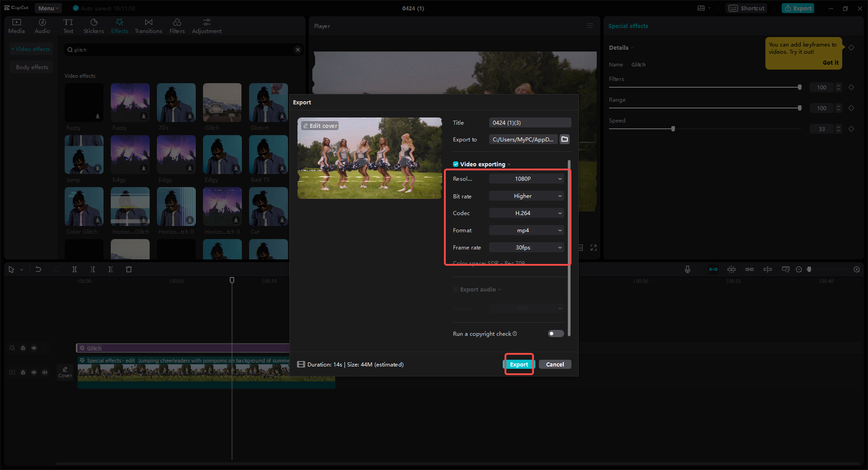Select the microphone voiceover recording icon
The width and height of the screenshot is (868, 470).
coord(687,269)
